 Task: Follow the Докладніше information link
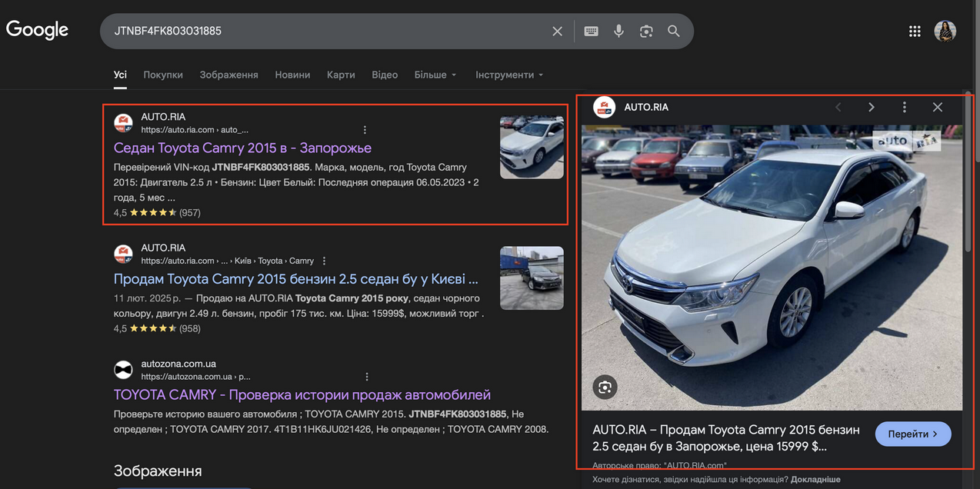[x=817, y=478]
